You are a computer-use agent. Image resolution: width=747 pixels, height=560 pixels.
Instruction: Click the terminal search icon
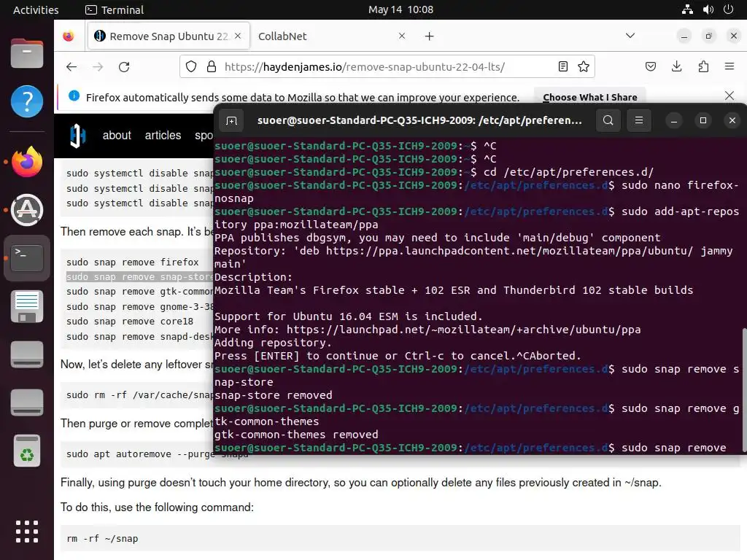tap(608, 120)
